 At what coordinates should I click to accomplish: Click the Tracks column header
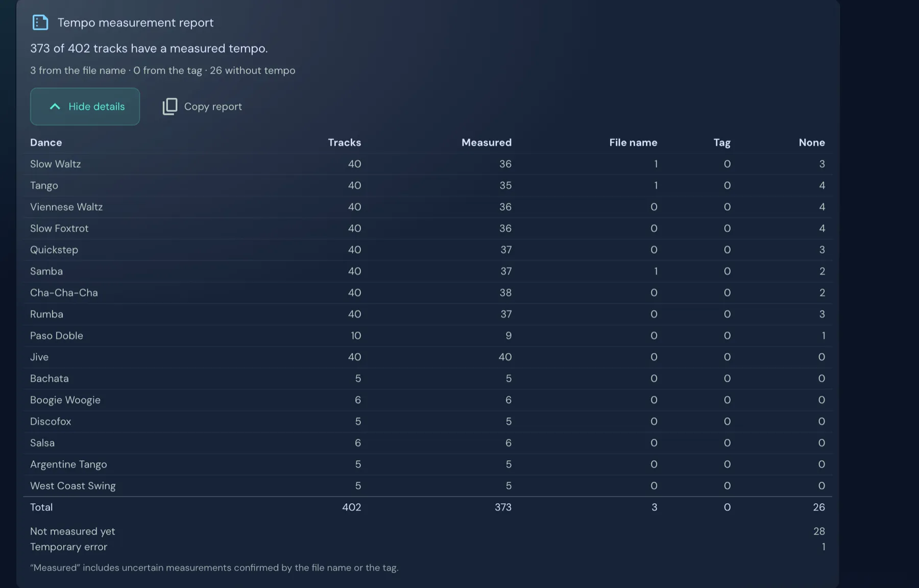click(344, 142)
